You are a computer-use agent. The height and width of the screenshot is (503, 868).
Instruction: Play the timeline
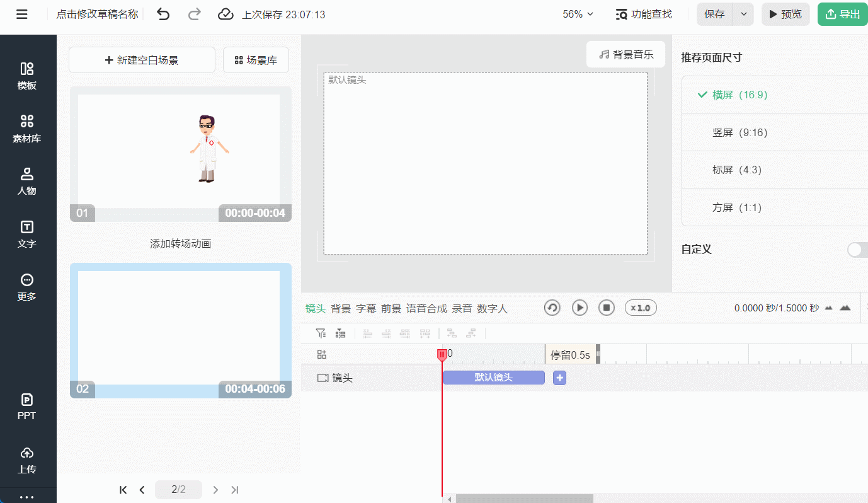click(x=580, y=308)
